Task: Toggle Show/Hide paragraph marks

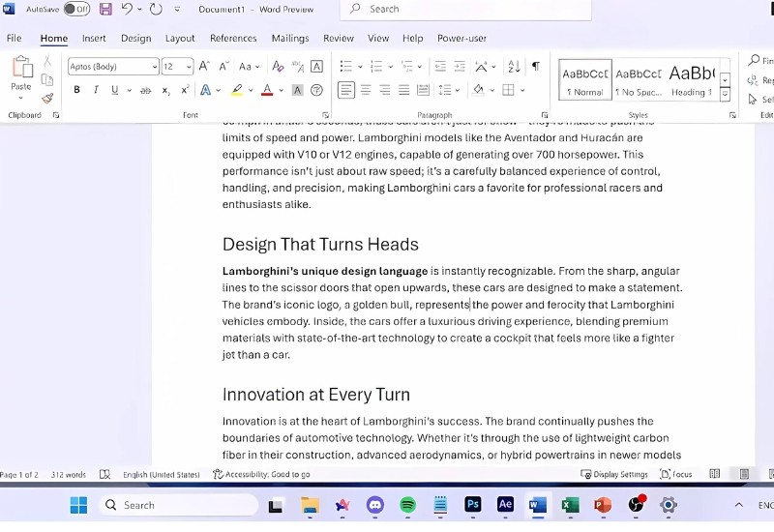Action: click(x=536, y=66)
